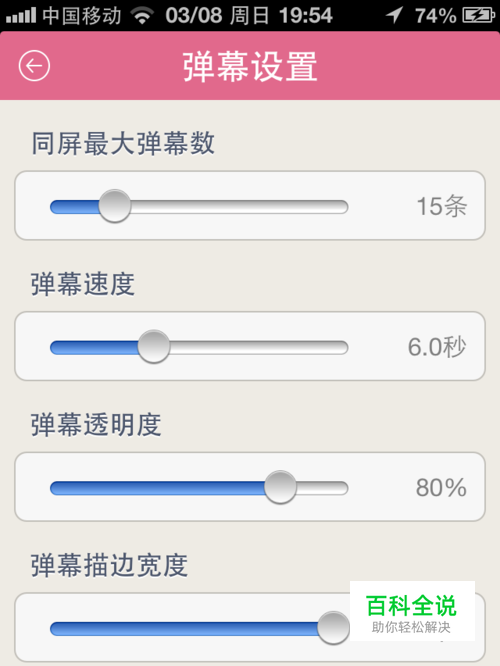This screenshot has width=500, height=666.
Task: Tap the 15条 value label
Action: point(442,206)
